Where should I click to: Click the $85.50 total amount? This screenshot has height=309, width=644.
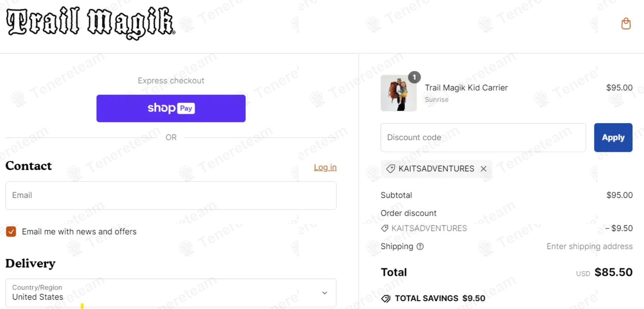tap(613, 272)
